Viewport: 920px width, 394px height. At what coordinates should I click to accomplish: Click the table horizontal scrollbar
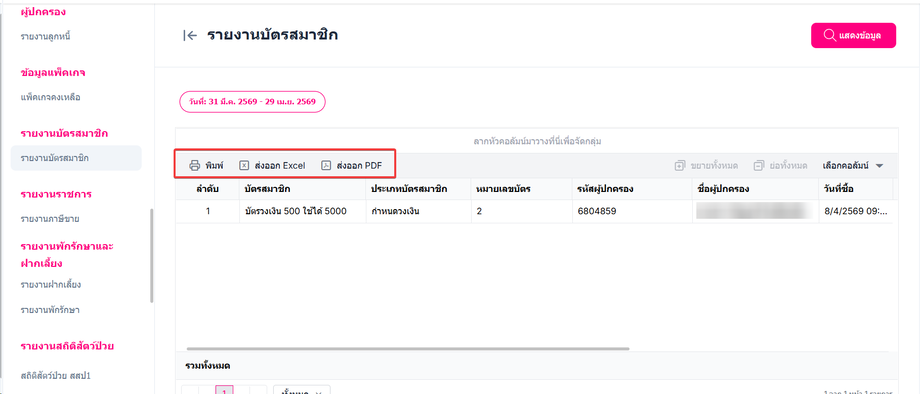click(x=408, y=348)
